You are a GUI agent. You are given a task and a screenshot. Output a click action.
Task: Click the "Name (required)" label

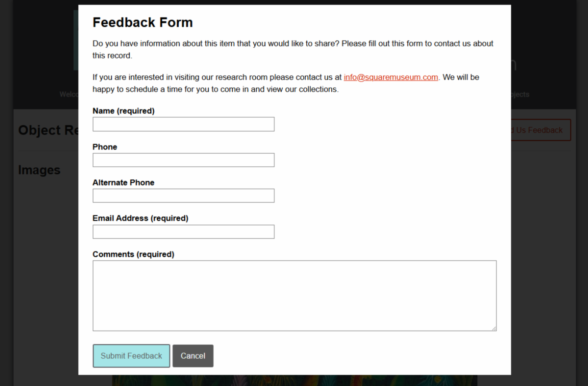(123, 111)
